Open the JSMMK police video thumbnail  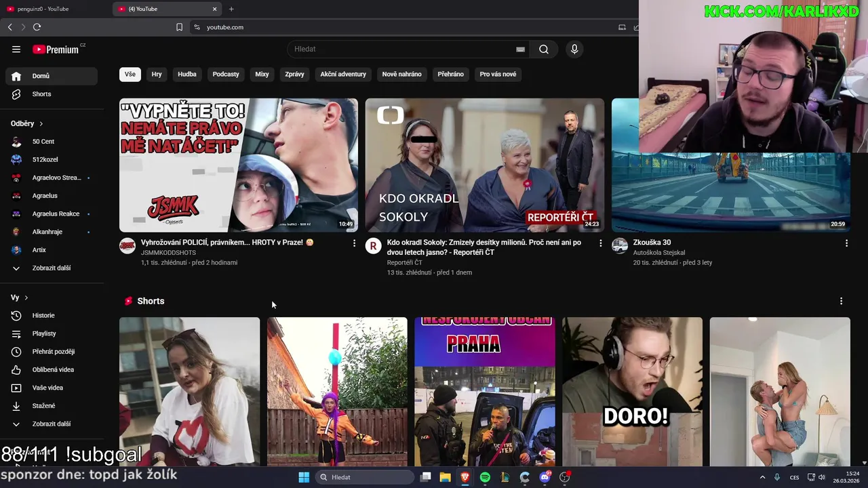(239, 165)
